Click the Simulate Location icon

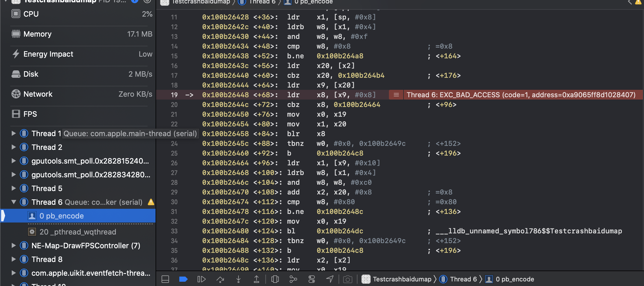tap(330, 279)
